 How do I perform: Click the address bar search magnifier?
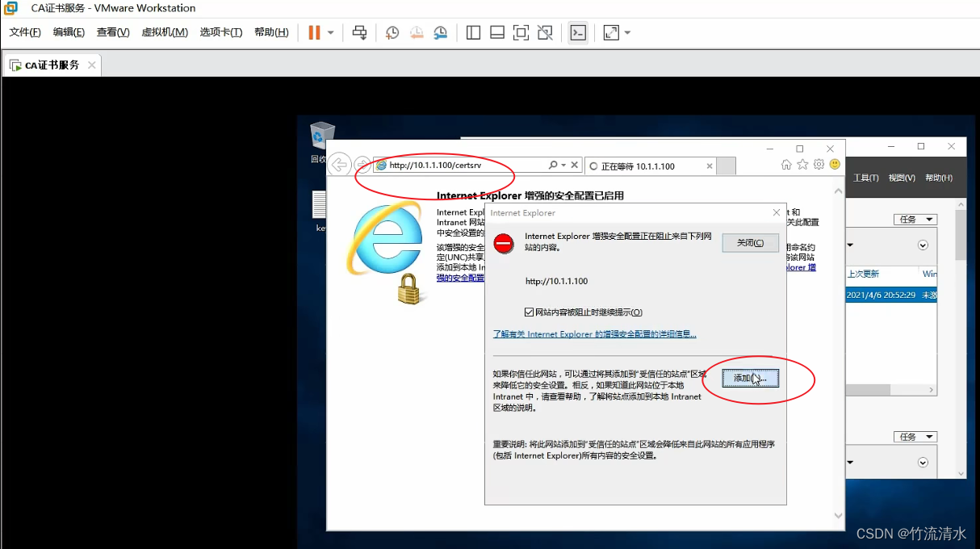(x=553, y=165)
